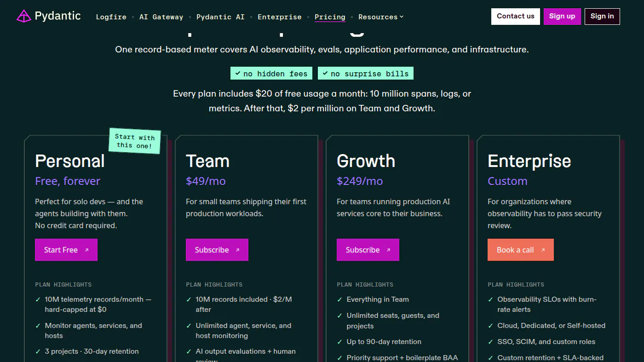
Task: Open Pydantic AI nav link
Action: click(x=220, y=17)
